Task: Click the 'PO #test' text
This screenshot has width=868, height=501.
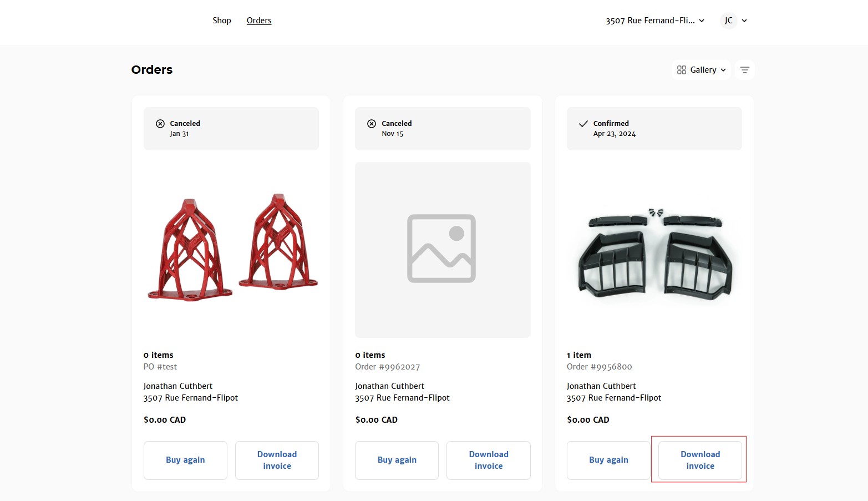Action: (x=160, y=367)
